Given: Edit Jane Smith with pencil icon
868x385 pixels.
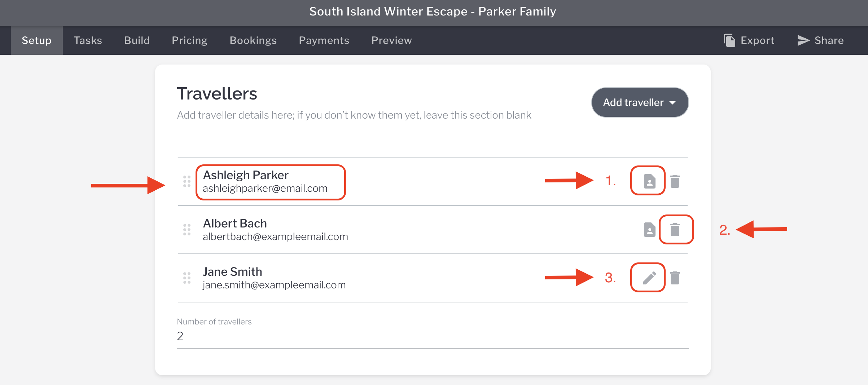Looking at the screenshot, I should [649, 278].
